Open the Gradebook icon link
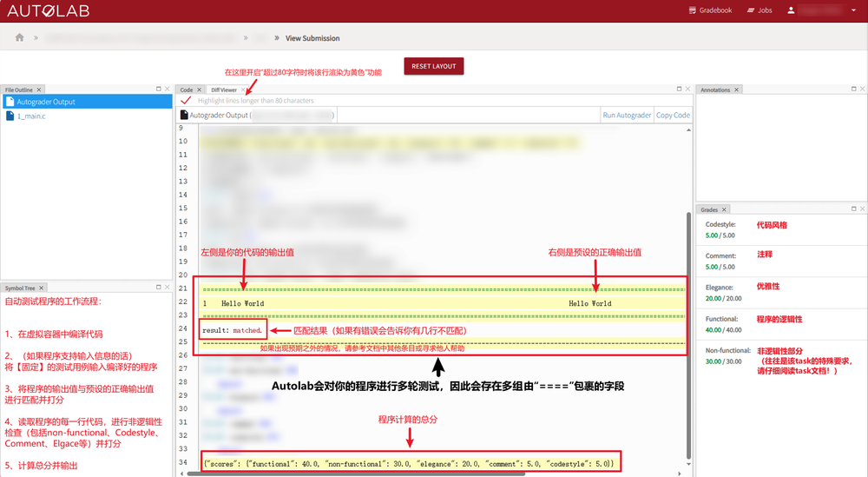The image size is (868, 477). pyautogui.click(x=692, y=10)
